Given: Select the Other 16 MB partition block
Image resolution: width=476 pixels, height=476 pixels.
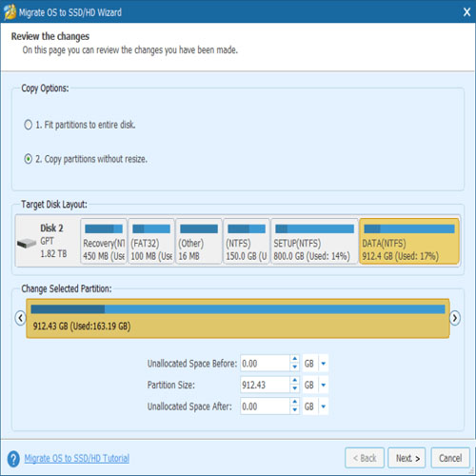Looking at the screenshot, I should (199, 241).
